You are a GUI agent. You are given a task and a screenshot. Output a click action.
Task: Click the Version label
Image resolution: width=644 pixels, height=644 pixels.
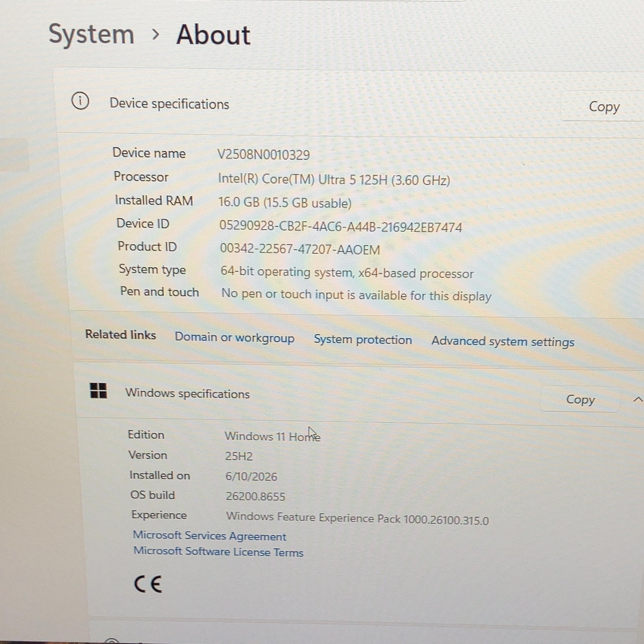148,455
